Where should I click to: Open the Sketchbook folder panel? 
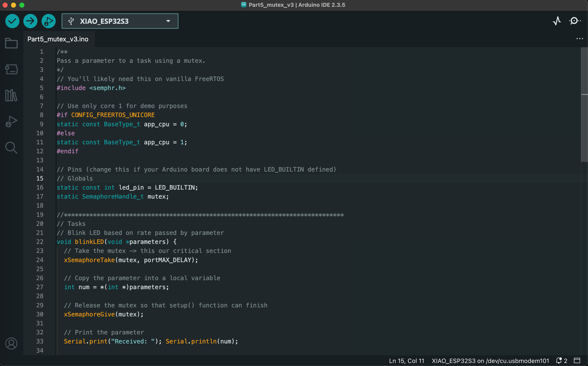point(11,43)
